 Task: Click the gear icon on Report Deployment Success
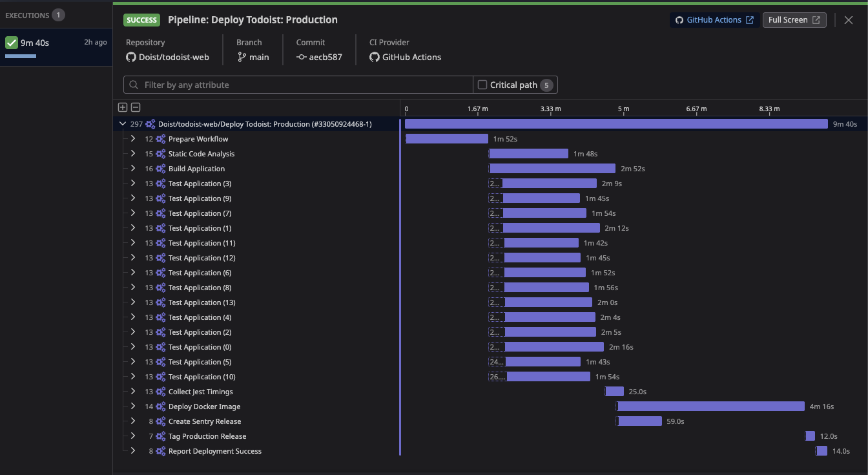pos(161,451)
